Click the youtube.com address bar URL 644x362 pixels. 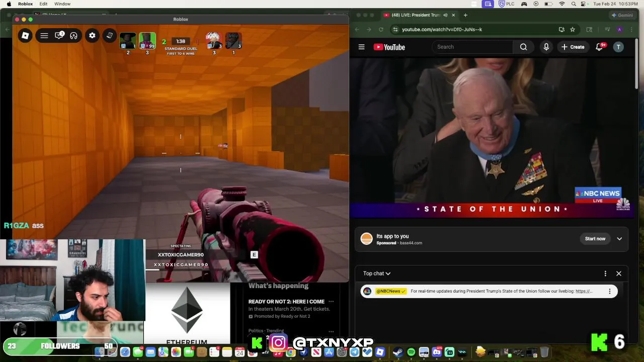(442, 29)
